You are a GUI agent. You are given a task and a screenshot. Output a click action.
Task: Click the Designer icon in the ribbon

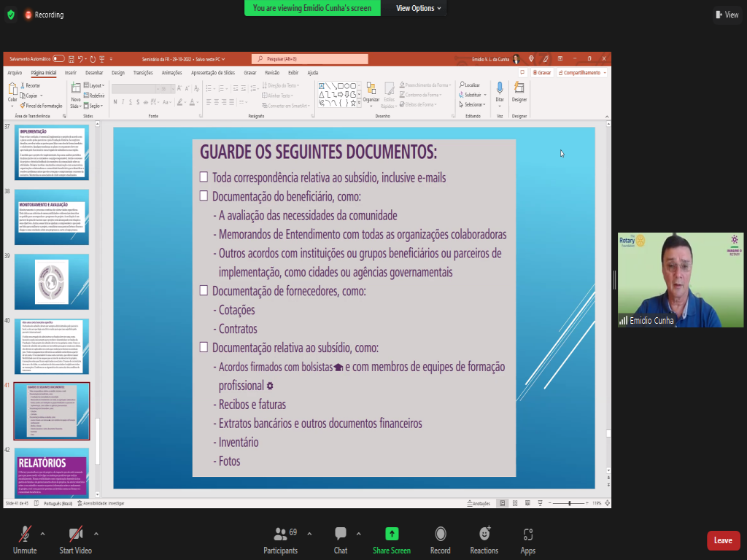pos(519,90)
